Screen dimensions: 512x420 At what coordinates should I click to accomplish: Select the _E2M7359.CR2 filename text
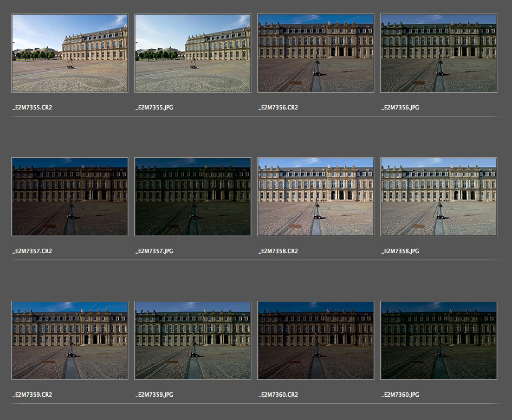click(33, 395)
